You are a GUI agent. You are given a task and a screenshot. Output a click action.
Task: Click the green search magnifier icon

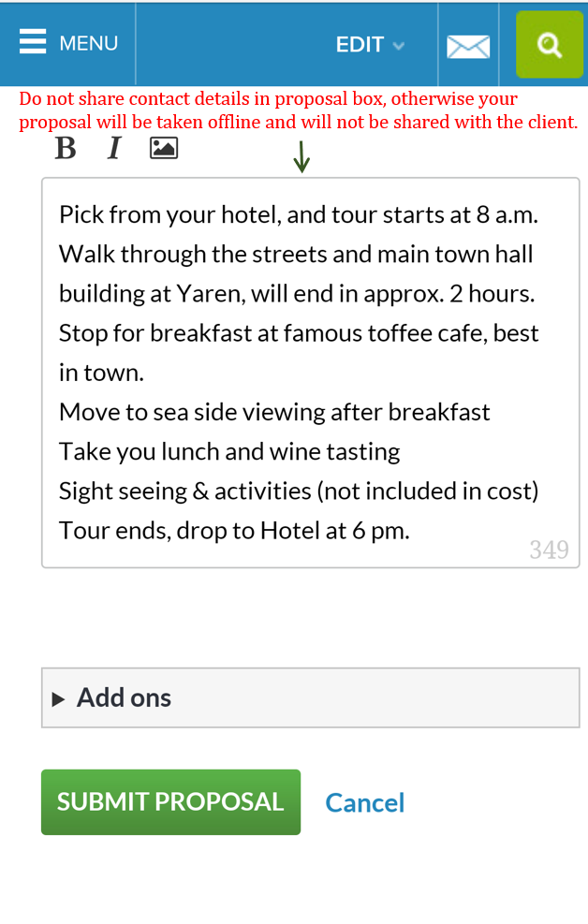(550, 44)
